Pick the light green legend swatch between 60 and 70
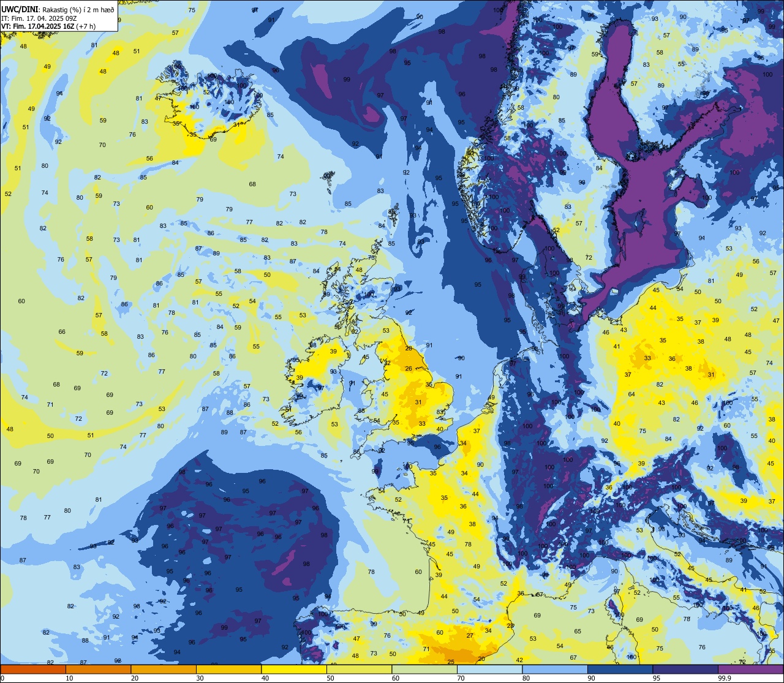The width and height of the screenshot is (784, 683). tap(424, 669)
